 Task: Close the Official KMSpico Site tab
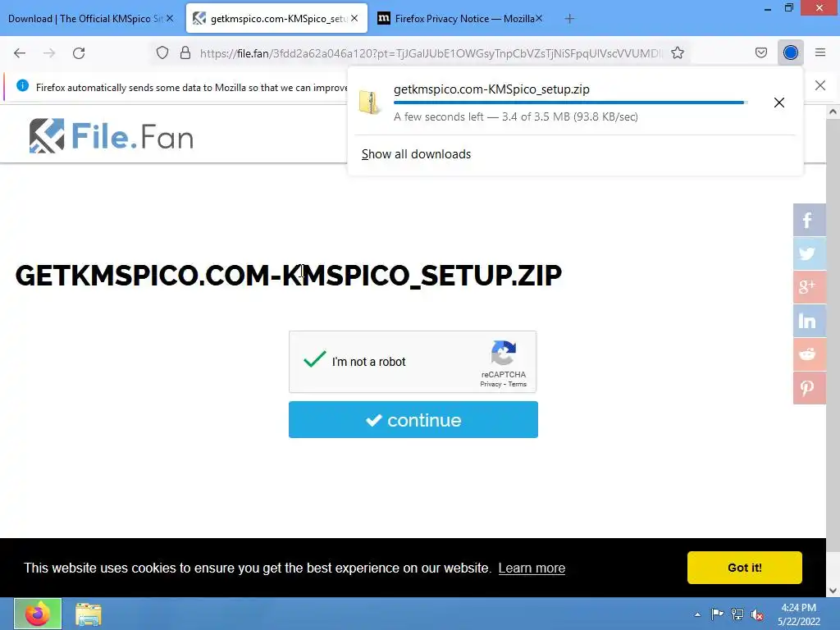(x=170, y=18)
